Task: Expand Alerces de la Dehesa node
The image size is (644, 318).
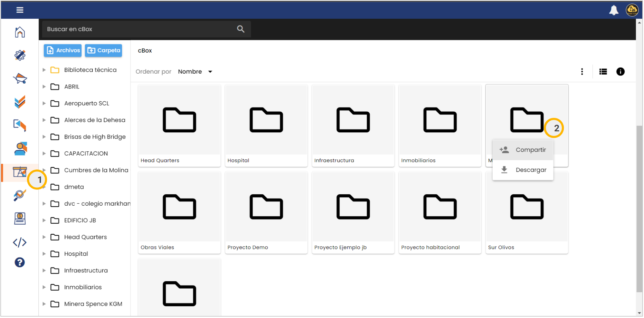Action: coord(44,120)
